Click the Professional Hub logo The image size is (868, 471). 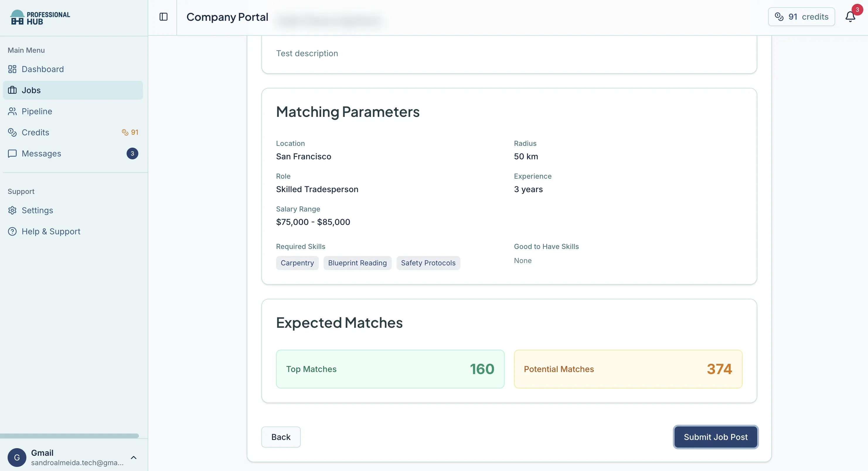40,18
